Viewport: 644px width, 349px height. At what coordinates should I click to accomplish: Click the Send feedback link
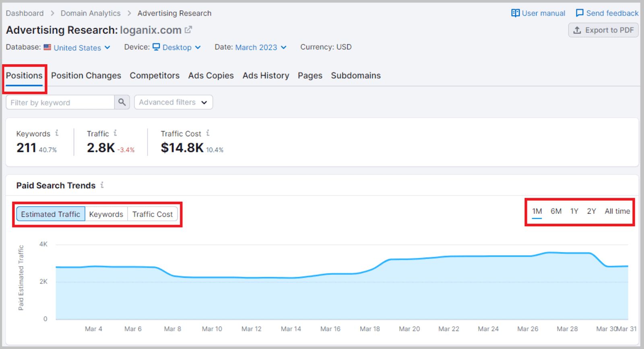pos(612,13)
